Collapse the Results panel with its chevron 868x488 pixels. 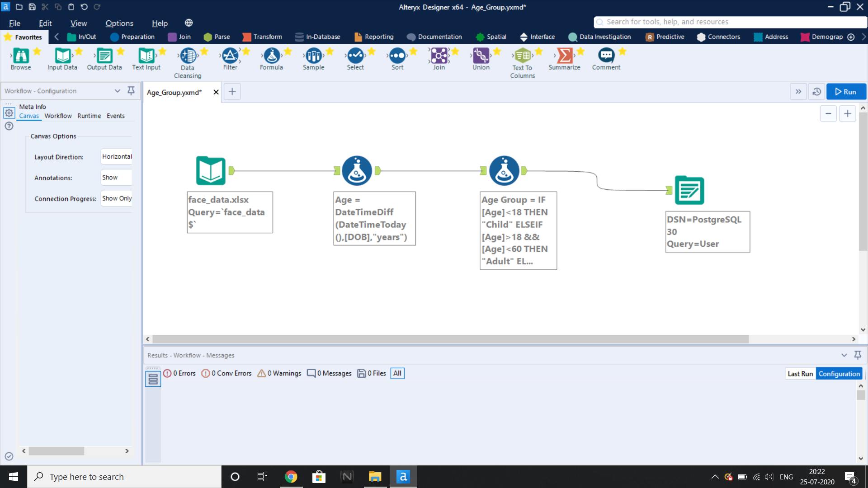point(844,355)
